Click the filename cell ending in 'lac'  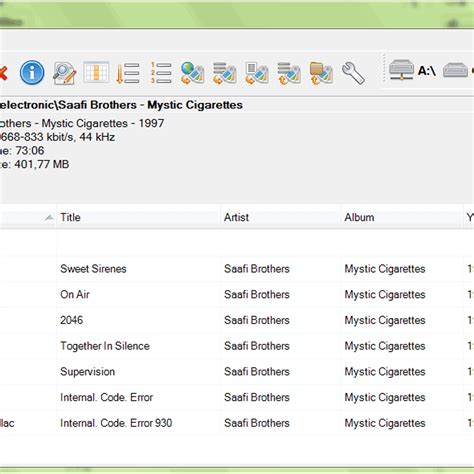tap(7, 423)
